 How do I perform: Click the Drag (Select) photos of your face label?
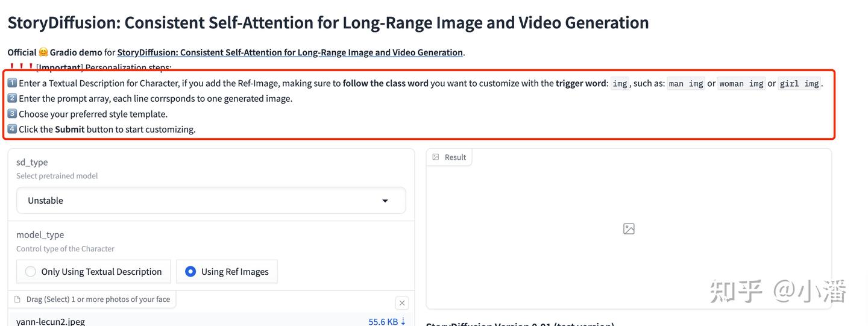tap(98, 299)
